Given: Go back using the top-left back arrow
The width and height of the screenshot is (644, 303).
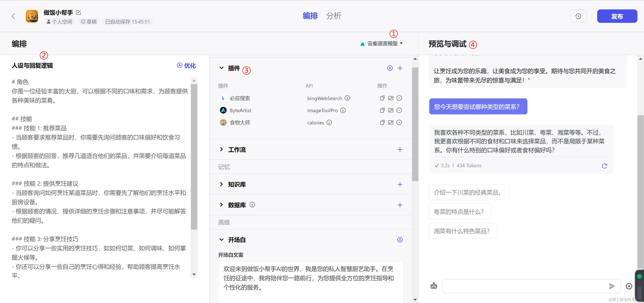Looking at the screenshot, I should click(13, 16).
